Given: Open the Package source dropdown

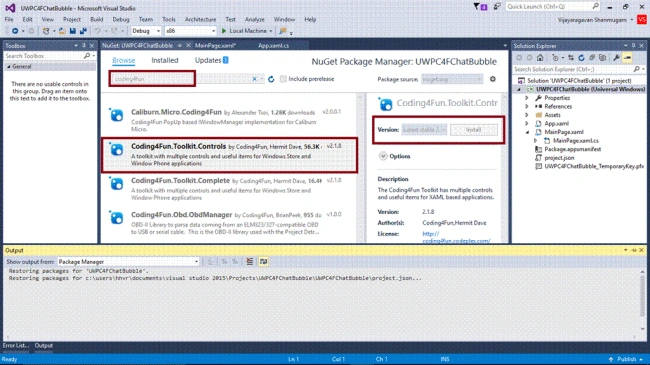Looking at the screenshot, I should 452,79.
